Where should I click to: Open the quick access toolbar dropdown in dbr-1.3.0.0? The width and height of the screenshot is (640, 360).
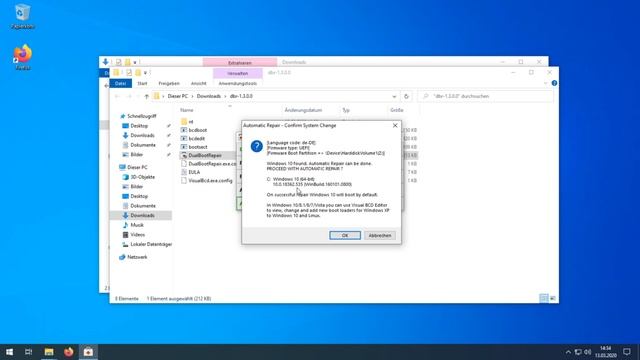point(145,73)
